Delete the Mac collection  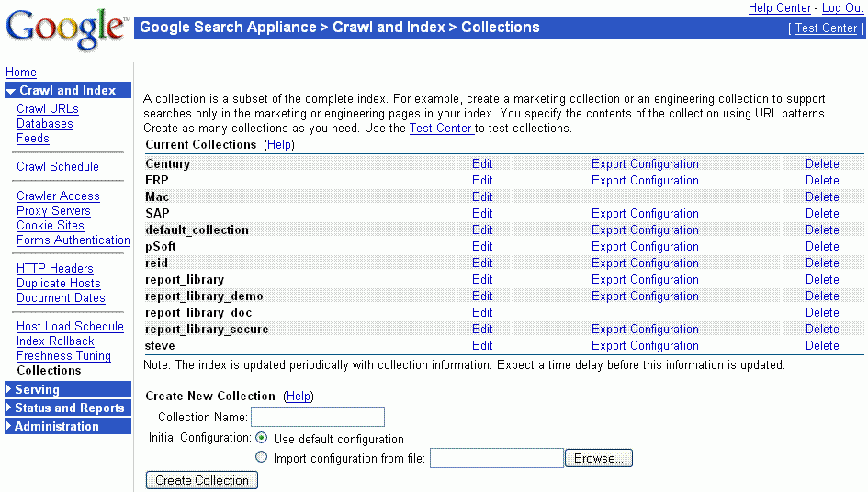pyautogui.click(x=822, y=197)
